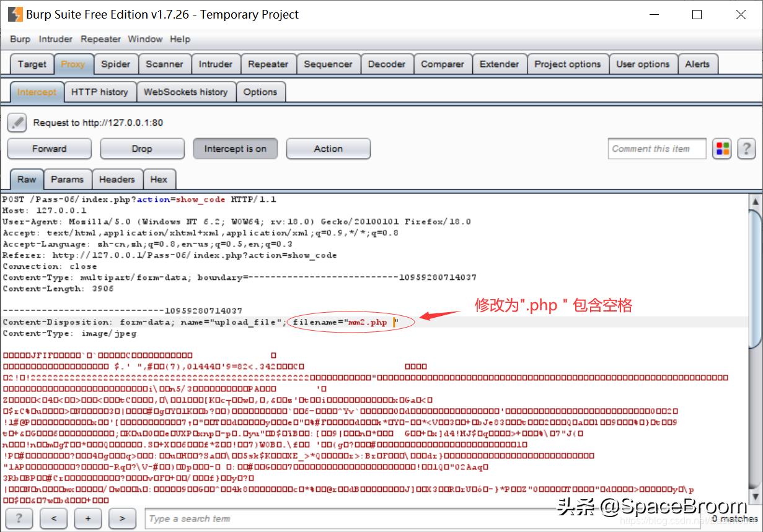This screenshot has width=763, height=532.
Task: Switch to the Decoder tab
Action: click(x=387, y=64)
